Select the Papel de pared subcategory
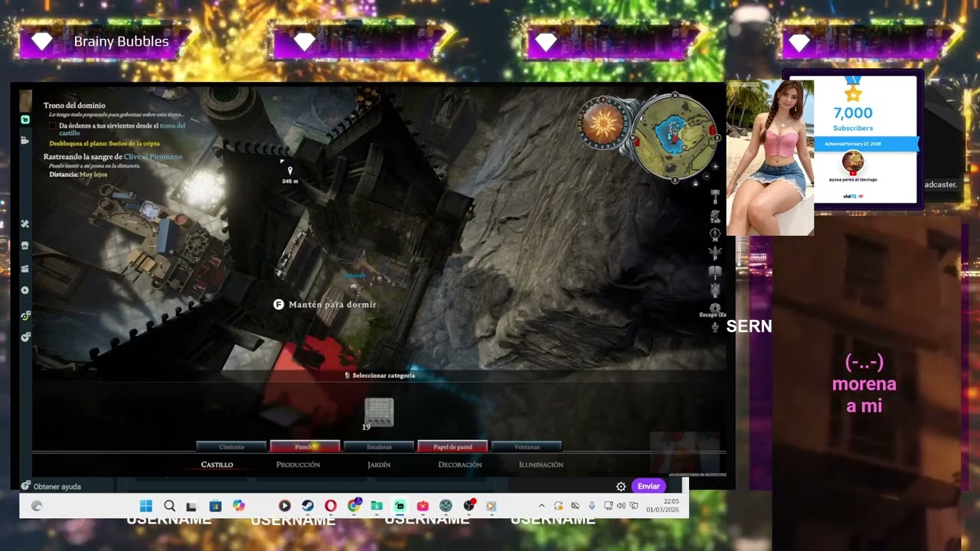The height and width of the screenshot is (551, 980). (x=452, y=447)
